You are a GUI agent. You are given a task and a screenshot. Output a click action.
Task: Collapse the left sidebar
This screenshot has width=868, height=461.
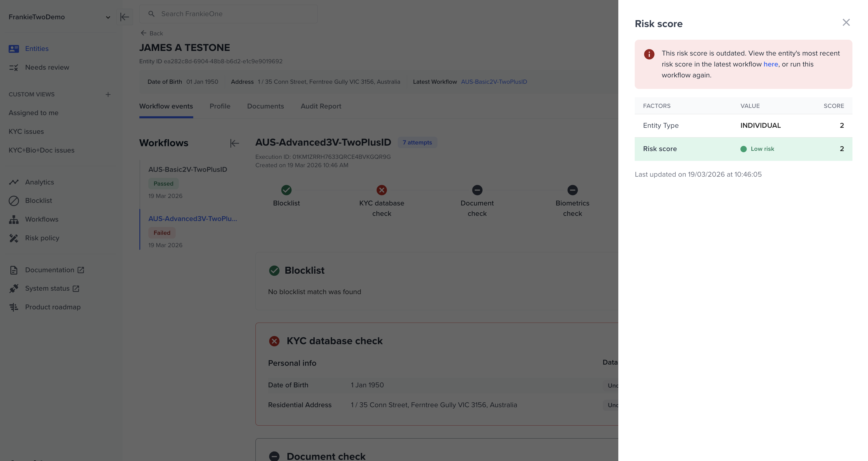[124, 17]
